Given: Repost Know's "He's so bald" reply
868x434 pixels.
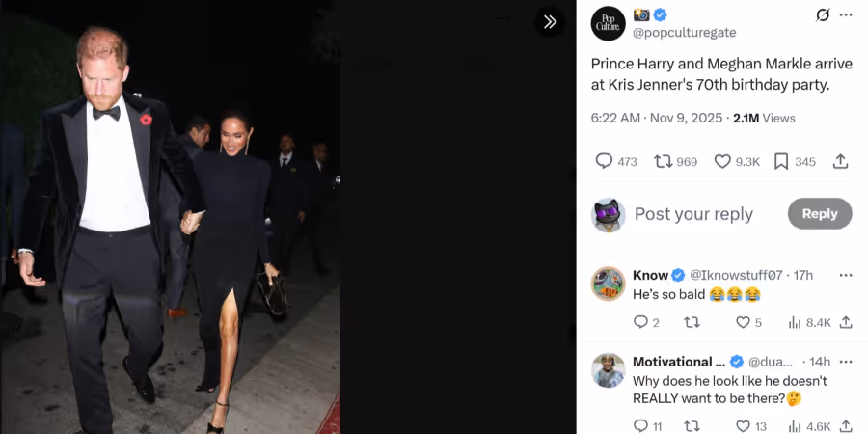Looking at the screenshot, I should tap(692, 322).
